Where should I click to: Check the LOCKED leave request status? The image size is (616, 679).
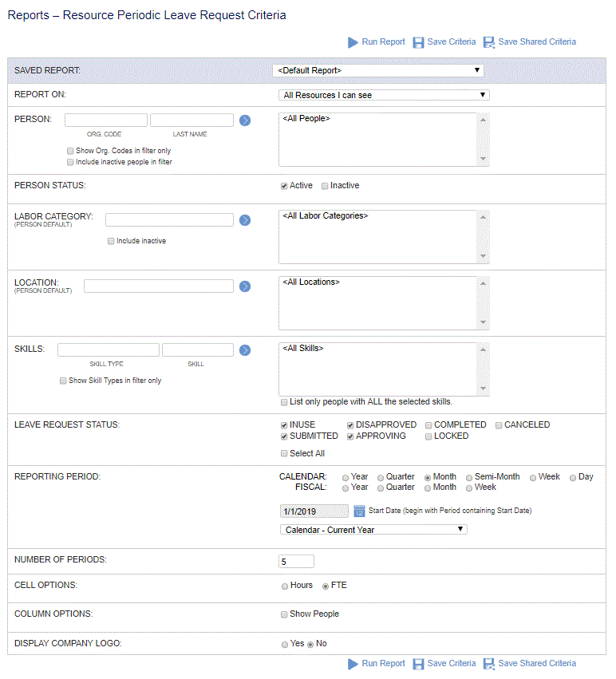[x=428, y=436]
